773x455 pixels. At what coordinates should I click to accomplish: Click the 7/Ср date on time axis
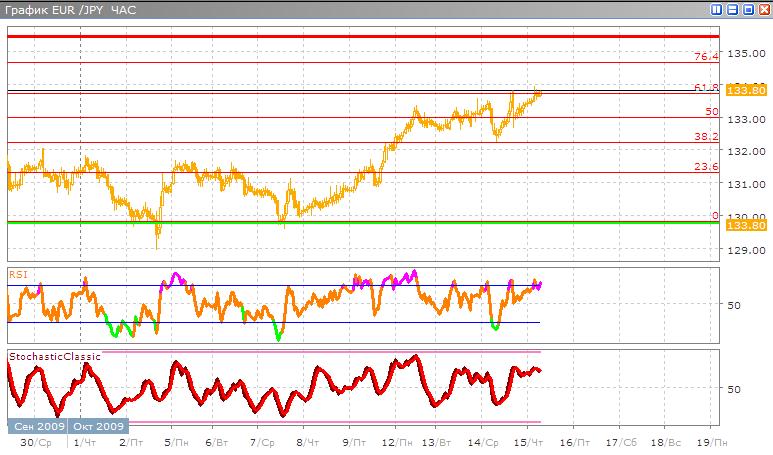[x=259, y=440]
